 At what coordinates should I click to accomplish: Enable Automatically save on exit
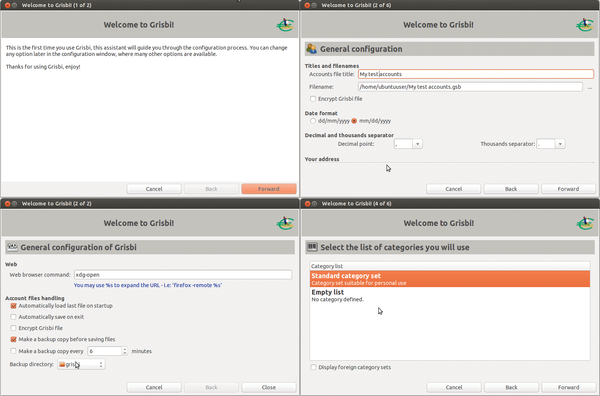pos(13,317)
